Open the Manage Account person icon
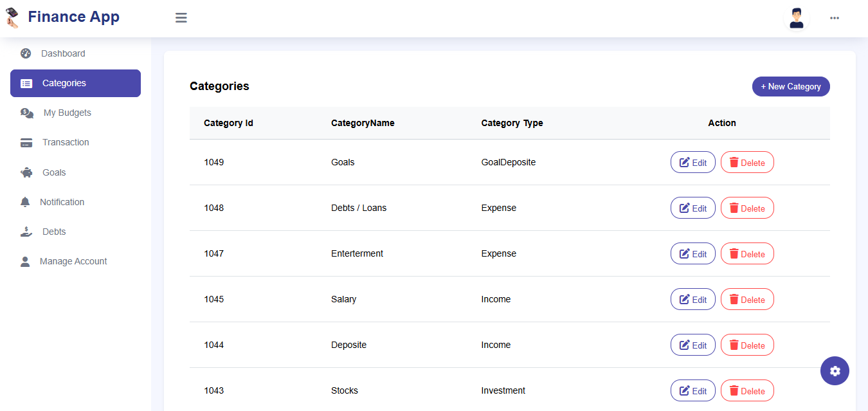Image resolution: width=868 pixels, height=411 pixels. pos(25,262)
